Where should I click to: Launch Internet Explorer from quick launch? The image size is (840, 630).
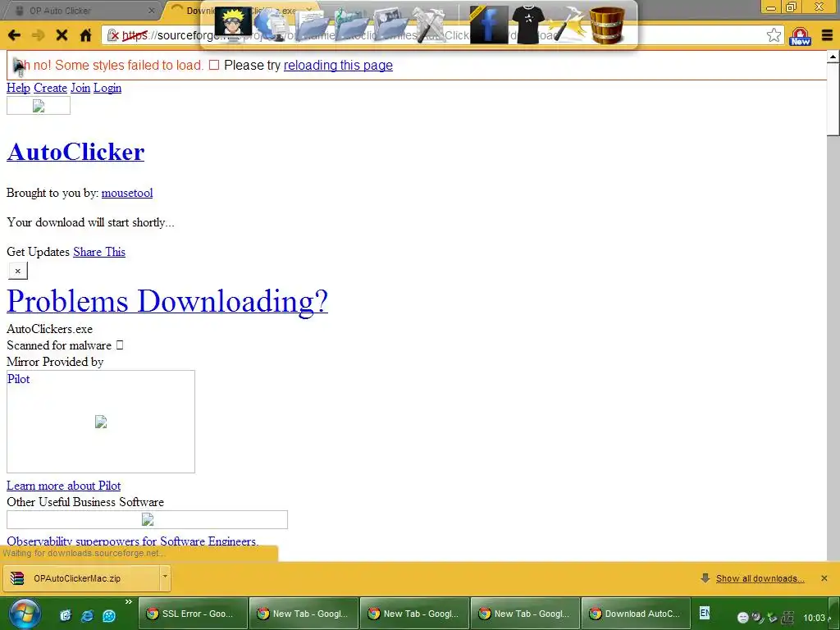pyautogui.click(x=87, y=615)
